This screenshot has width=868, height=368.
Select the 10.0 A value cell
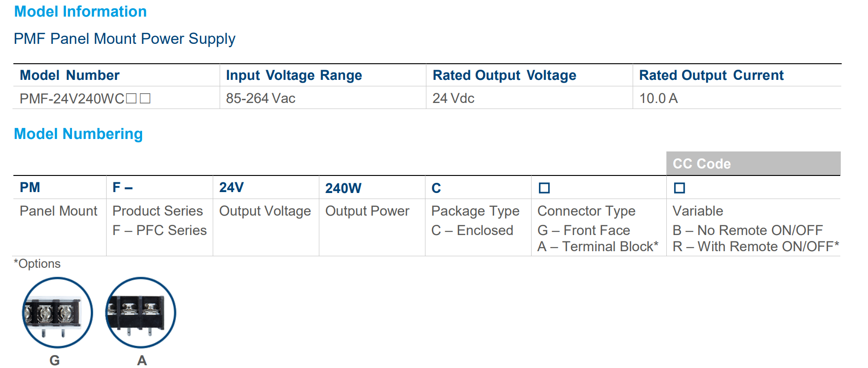point(658,98)
